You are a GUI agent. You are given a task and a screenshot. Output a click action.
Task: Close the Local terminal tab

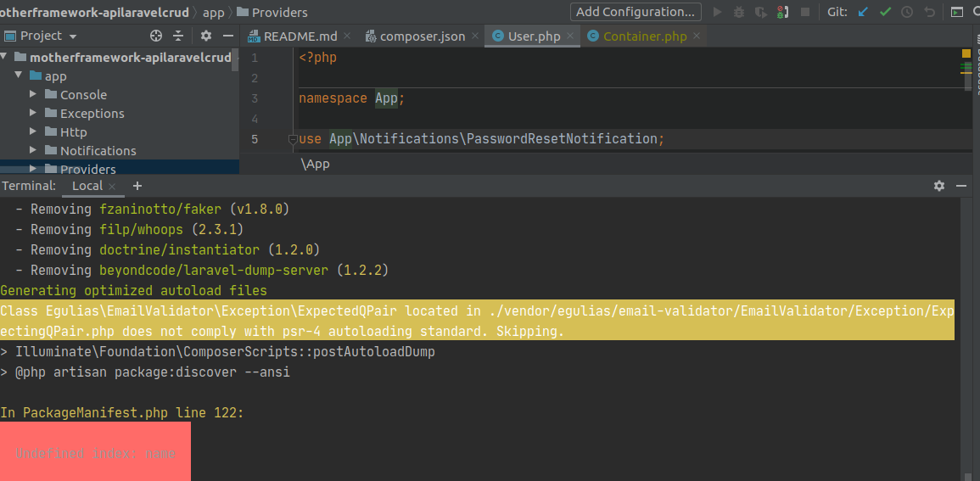[112, 186]
